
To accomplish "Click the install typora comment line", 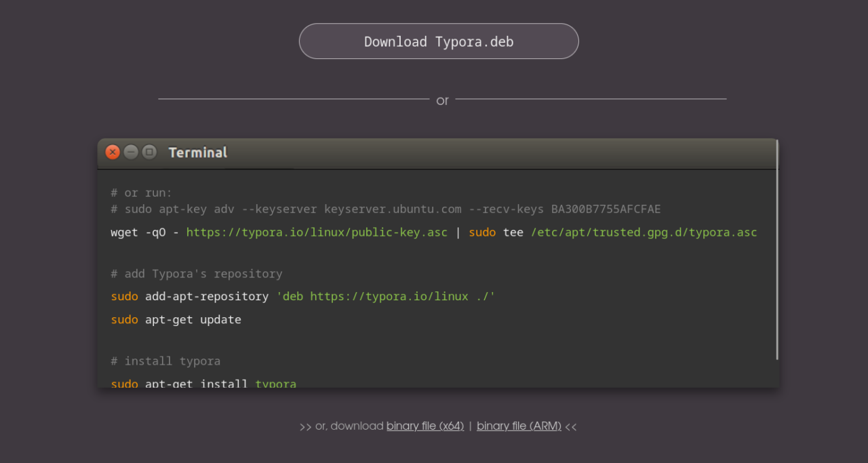I will (x=165, y=361).
